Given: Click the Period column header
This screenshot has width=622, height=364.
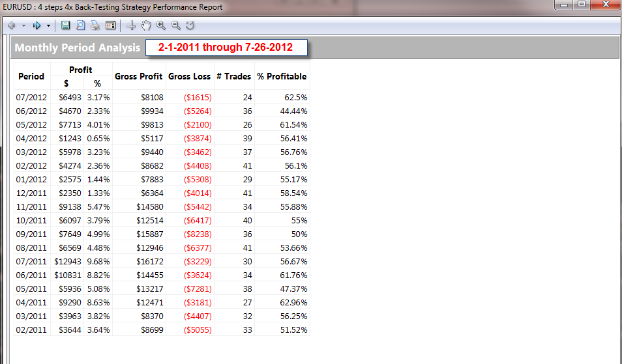Looking at the screenshot, I should (31, 76).
